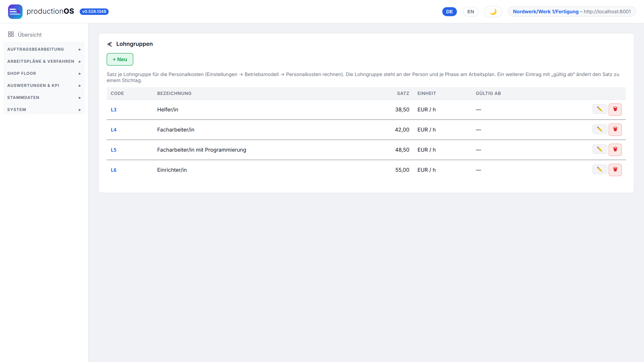Open the L3 code link
This screenshot has width=644, height=362.
[x=114, y=109]
